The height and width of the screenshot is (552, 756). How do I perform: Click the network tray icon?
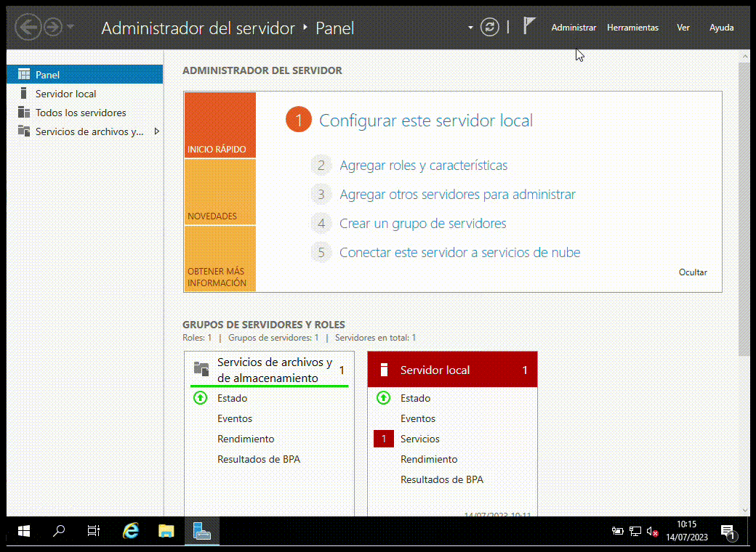635,531
